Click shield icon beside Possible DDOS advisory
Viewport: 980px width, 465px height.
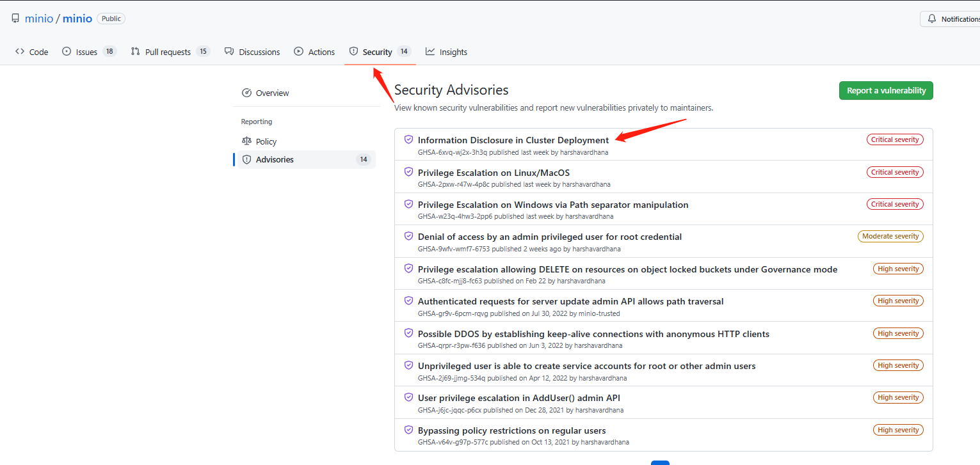pos(408,333)
